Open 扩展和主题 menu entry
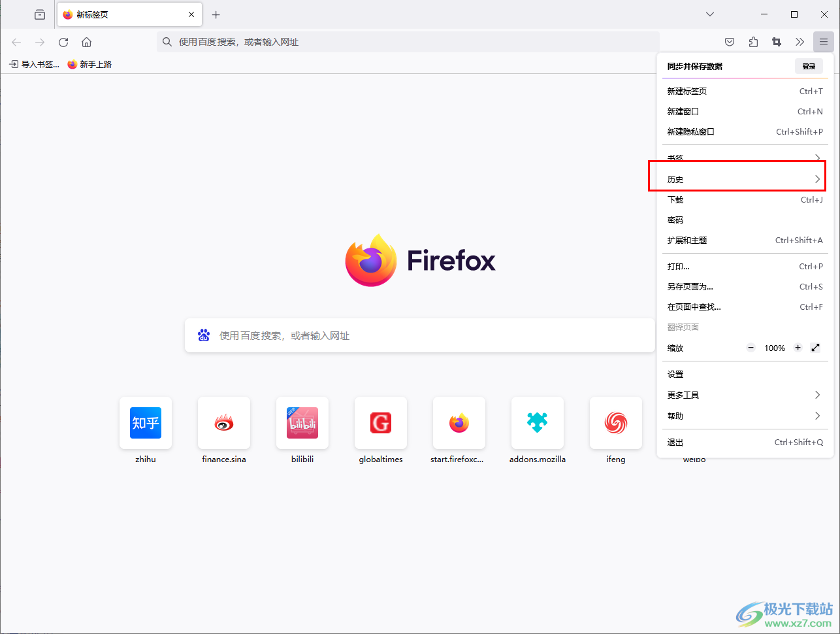This screenshot has height=634, width=840. (x=745, y=240)
